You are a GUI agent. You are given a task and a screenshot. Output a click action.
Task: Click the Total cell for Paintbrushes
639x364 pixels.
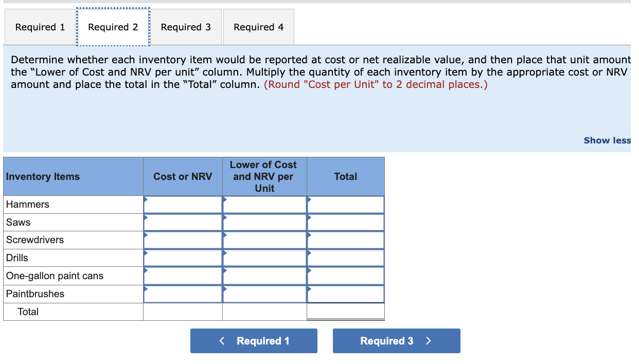tap(345, 294)
